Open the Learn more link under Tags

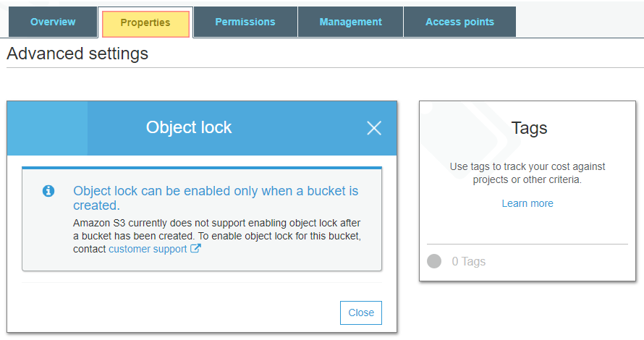[x=528, y=203]
